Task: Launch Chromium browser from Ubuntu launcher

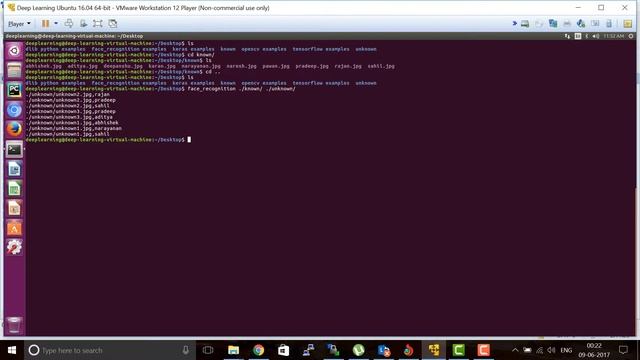Action: click(14, 110)
